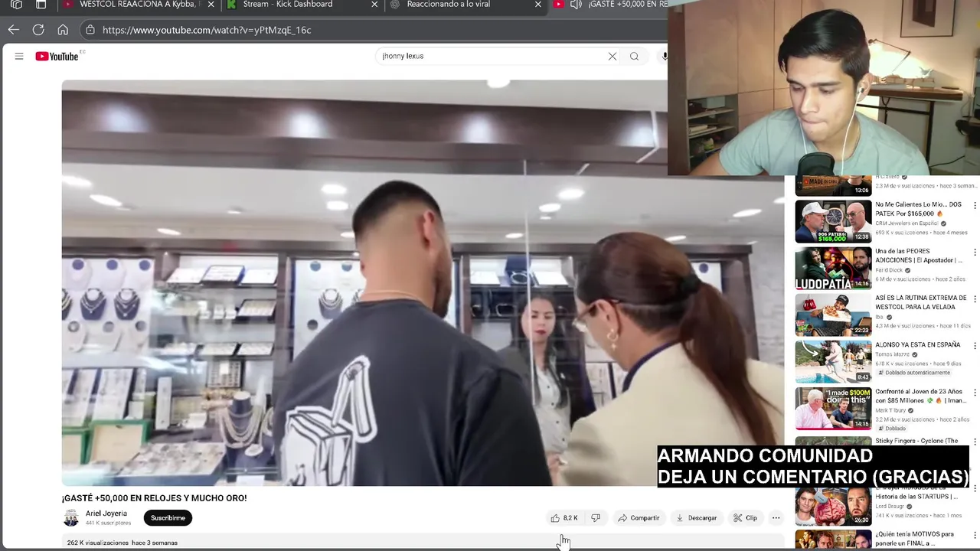Screen dimensions: 980x551
Task: Open No Me Calientes Lo Mío video title
Action: [918, 209]
